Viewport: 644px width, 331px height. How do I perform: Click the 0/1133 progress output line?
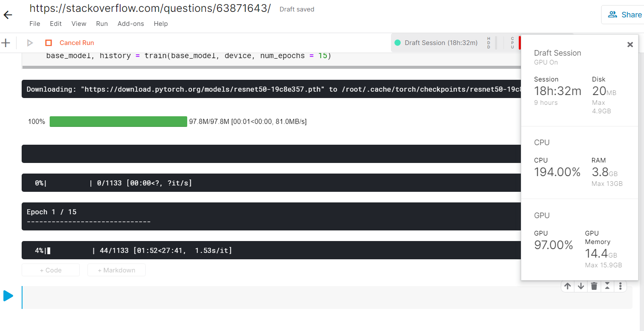tap(272, 183)
